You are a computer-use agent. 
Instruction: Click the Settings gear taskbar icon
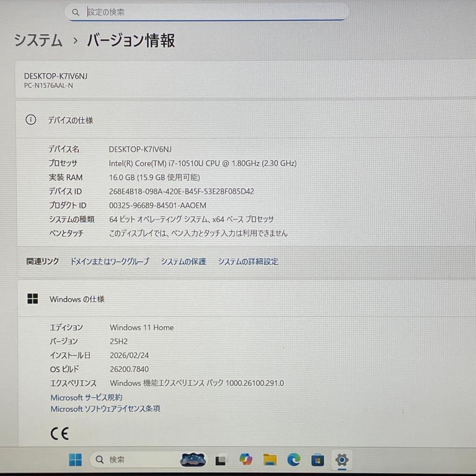[x=342, y=460]
